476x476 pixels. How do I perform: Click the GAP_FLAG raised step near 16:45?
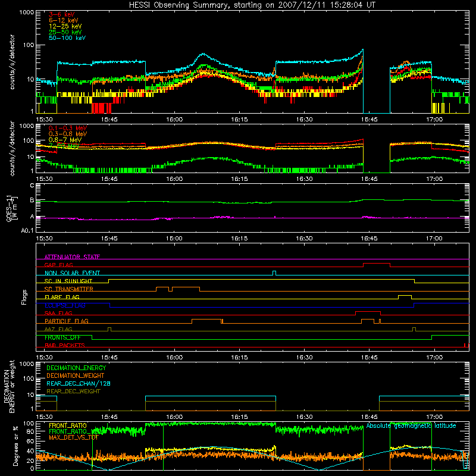[x=377, y=264]
